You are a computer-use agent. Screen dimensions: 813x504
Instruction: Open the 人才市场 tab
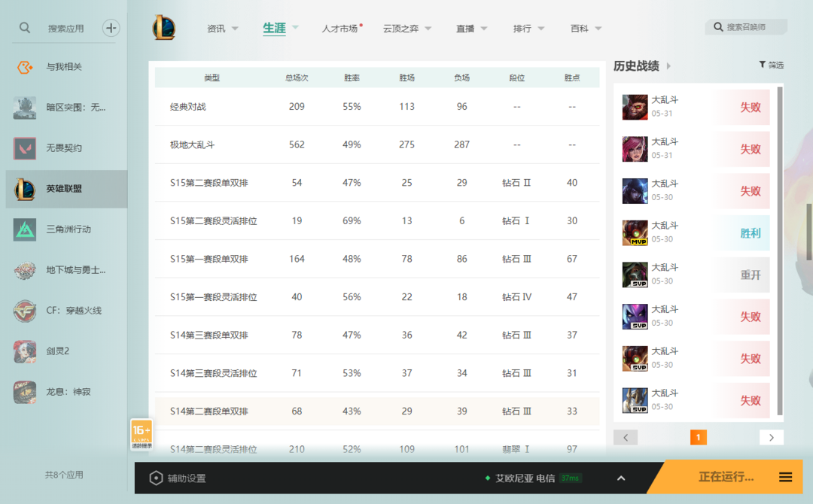pos(340,29)
